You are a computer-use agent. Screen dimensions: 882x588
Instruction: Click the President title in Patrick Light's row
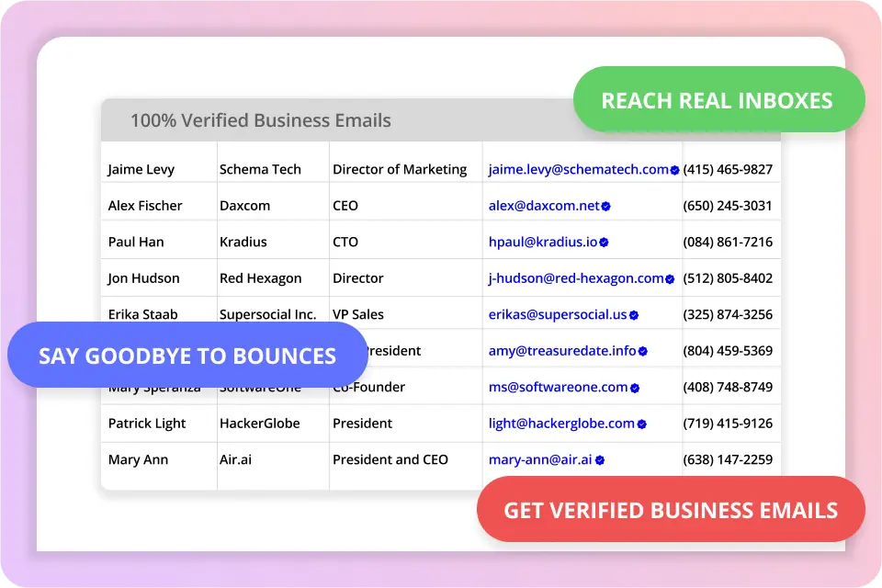[x=362, y=424]
